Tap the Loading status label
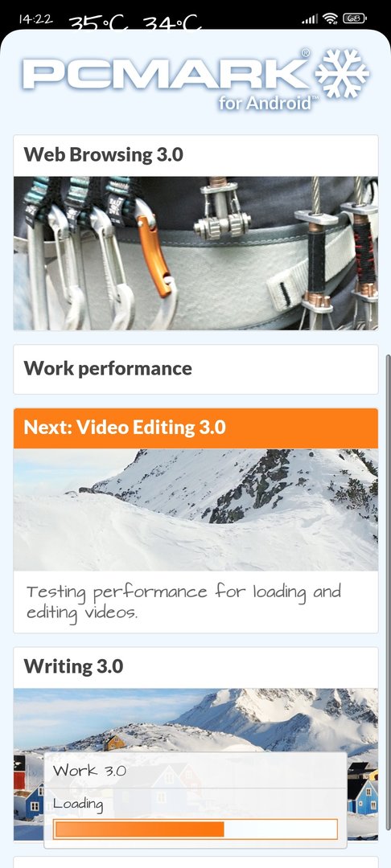The image size is (391, 868). click(x=78, y=804)
